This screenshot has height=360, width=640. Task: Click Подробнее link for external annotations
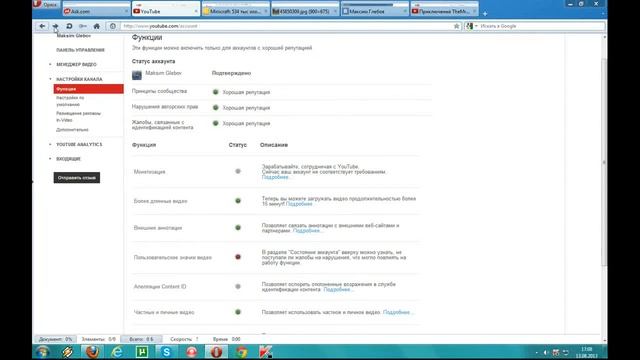(307, 231)
